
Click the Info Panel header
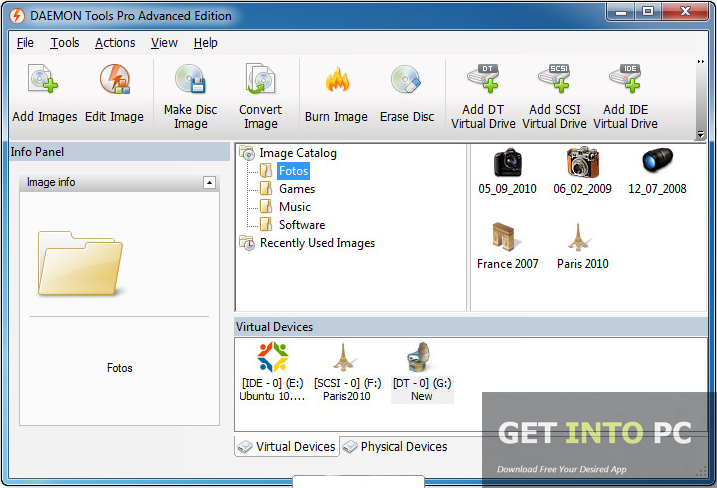tap(119, 152)
